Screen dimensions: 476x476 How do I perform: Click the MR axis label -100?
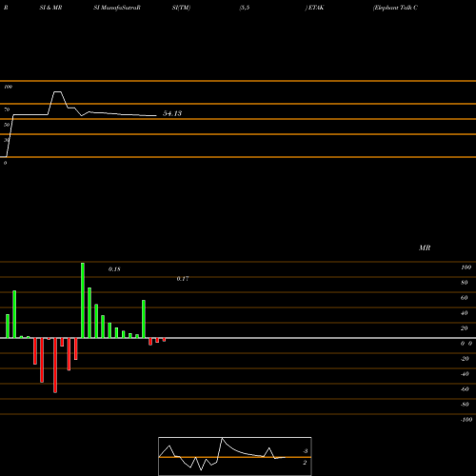coord(466,420)
